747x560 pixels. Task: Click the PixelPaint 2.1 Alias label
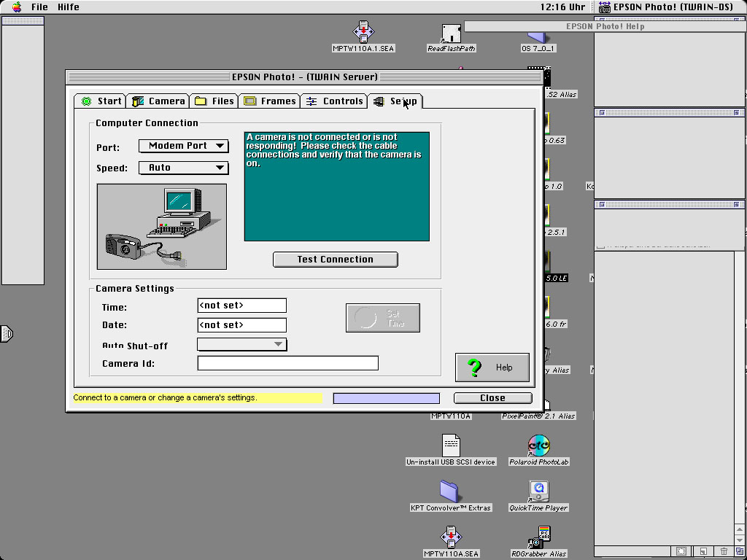[539, 416]
